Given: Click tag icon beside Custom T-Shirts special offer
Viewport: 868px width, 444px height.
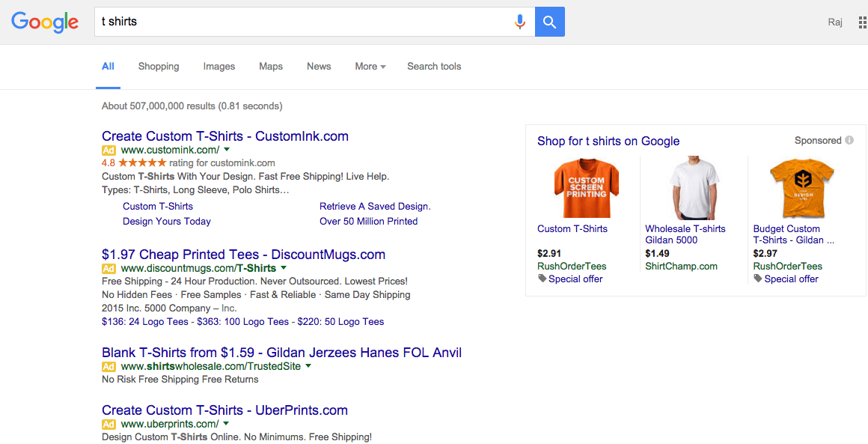Looking at the screenshot, I should 542,279.
